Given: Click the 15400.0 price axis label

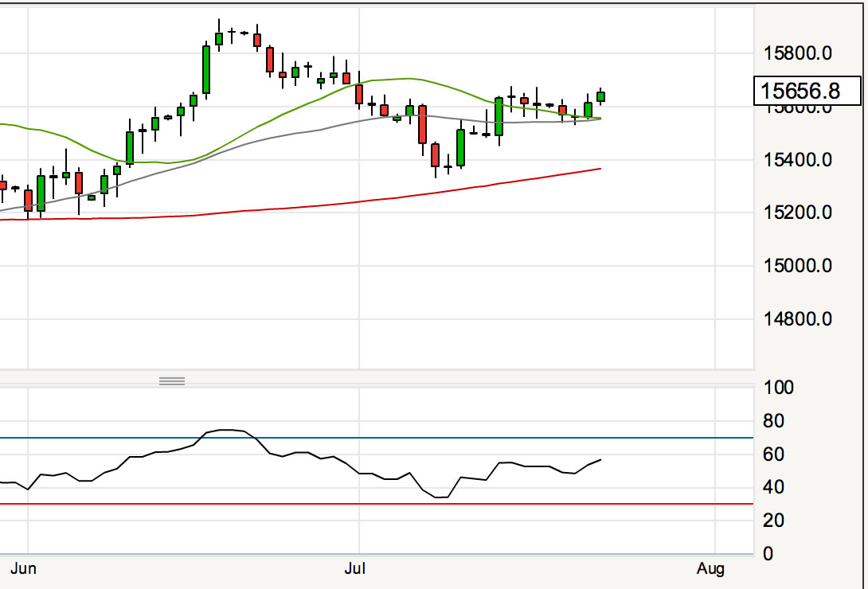Looking at the screenshot, I should (x=798, y=160).
